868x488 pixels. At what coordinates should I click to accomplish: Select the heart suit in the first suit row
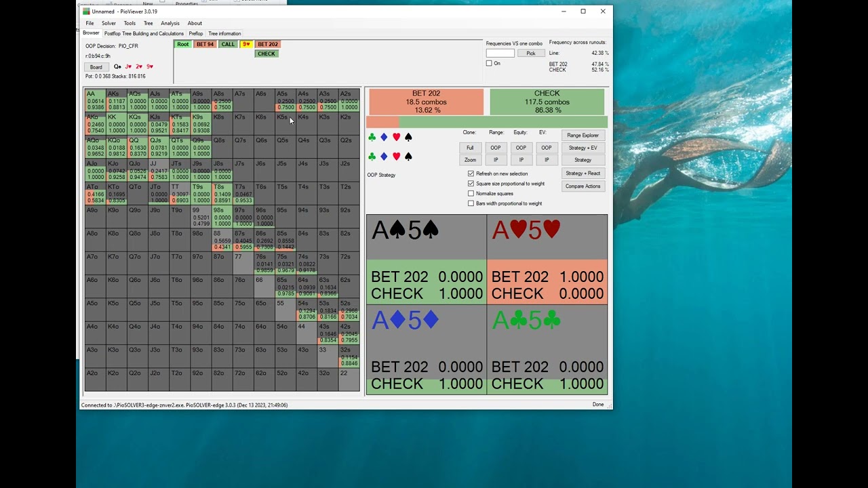coord(397,138)
